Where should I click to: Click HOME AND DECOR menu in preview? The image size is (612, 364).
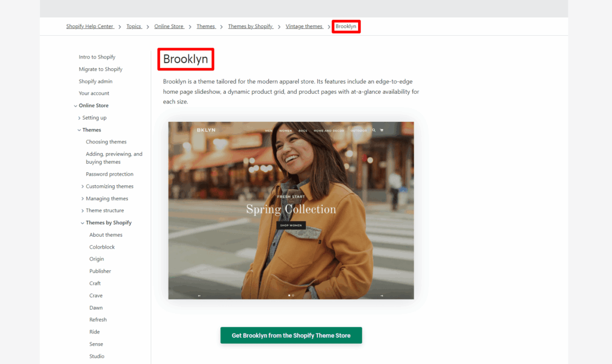[329, 131]
